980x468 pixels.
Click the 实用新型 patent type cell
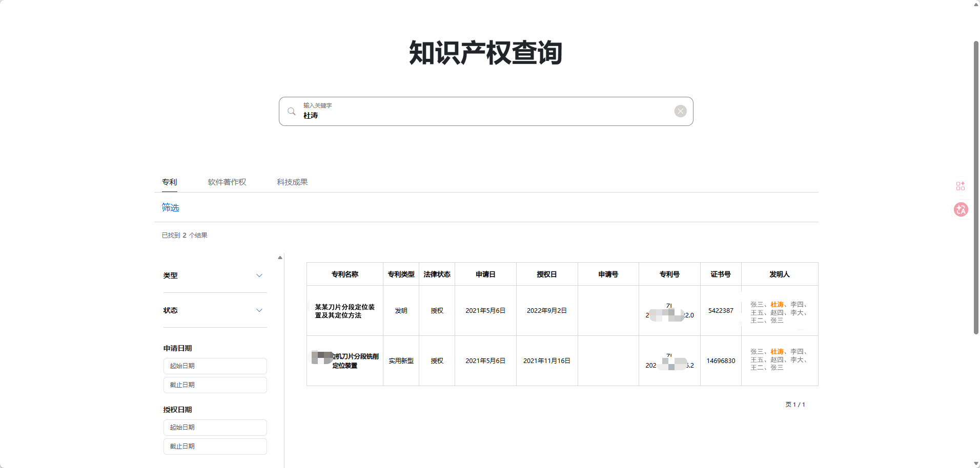[x=401, y=361]
